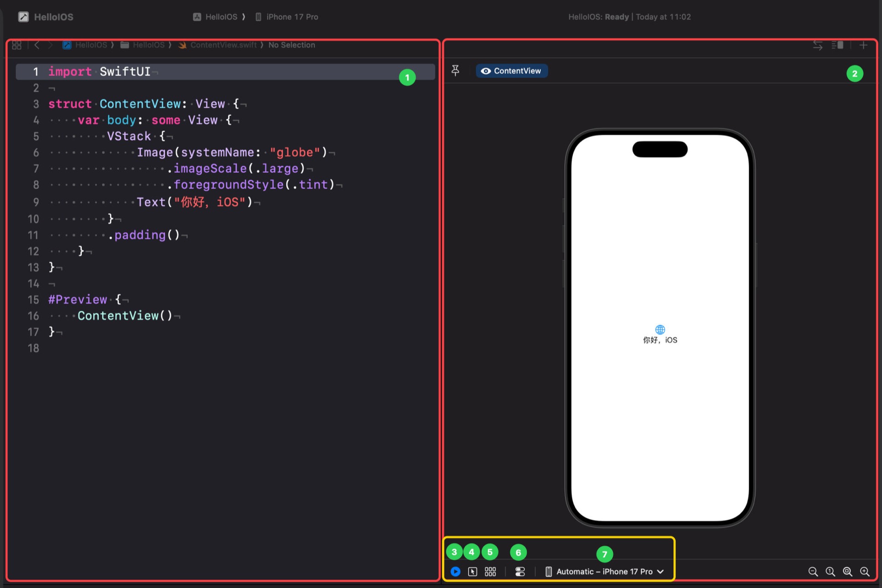The height and width of the screenshot is (588, 882).
Task: Open the ContentView.swift breadcrumb
Action: (218, 45)
